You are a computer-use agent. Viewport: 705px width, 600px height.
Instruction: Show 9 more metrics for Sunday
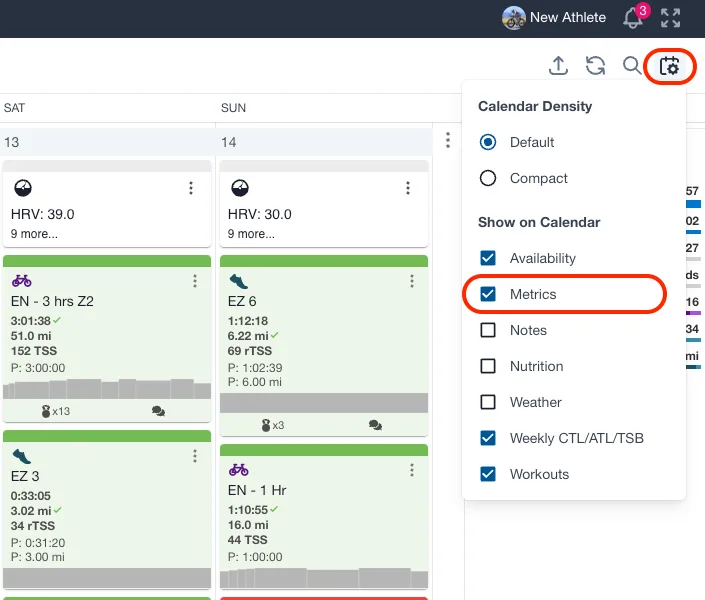[251, 234]
